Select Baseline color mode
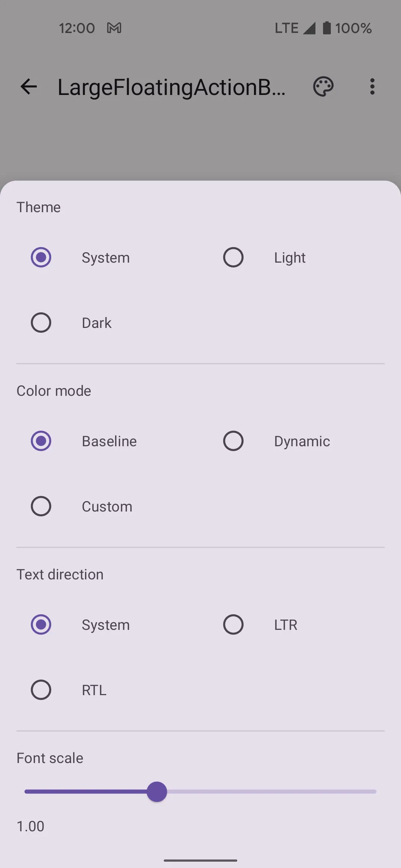This screenshot has height=868, width=401. tap(41, 441)
